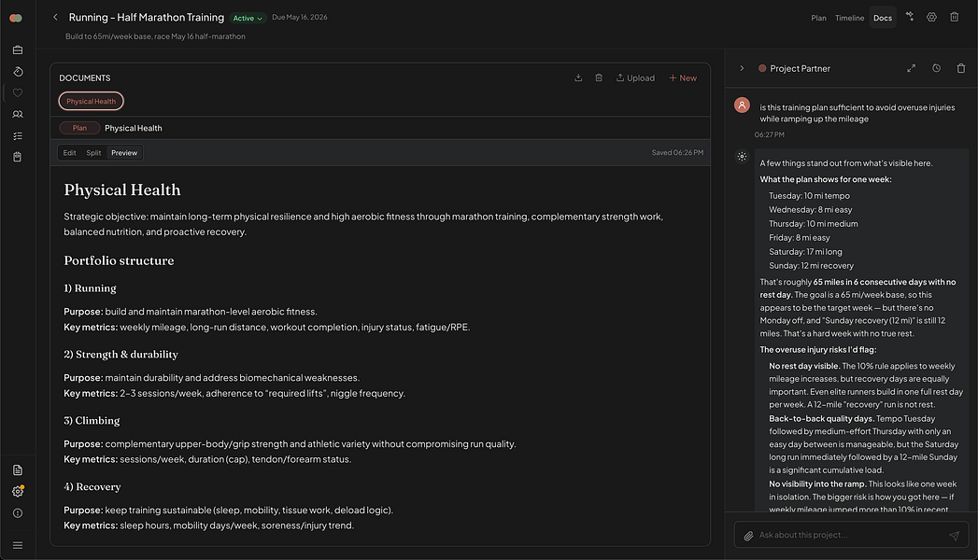The height and width of the screenshot is (560, 978).
Task: Open the document icon in lower sidebar
Action: click(x=18, y=470)
